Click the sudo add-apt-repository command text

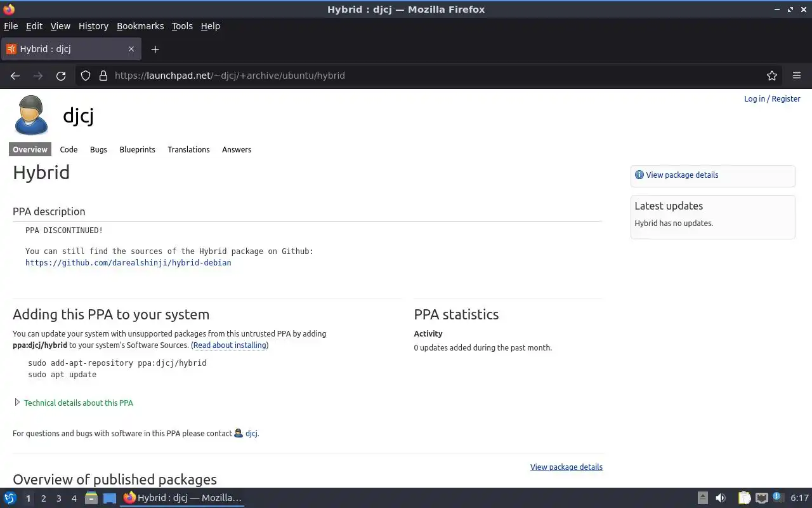pyautogui.click(x=117, y=363)
